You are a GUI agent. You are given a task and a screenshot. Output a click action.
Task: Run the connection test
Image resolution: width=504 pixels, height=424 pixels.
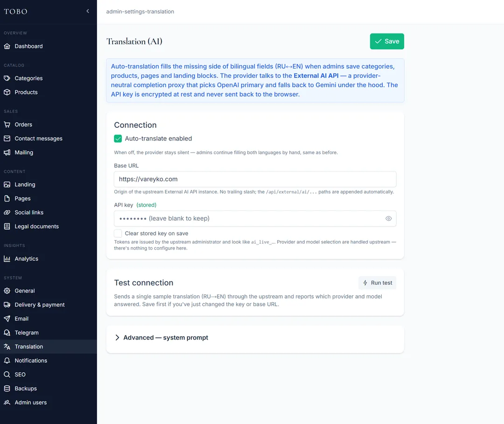click(378, 283)
